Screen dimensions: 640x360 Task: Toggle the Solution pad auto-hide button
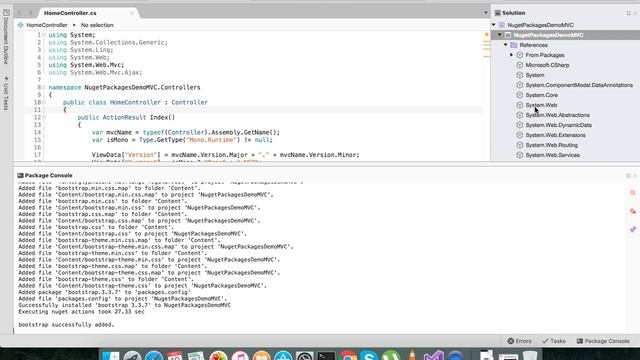[x=629, y=13]
